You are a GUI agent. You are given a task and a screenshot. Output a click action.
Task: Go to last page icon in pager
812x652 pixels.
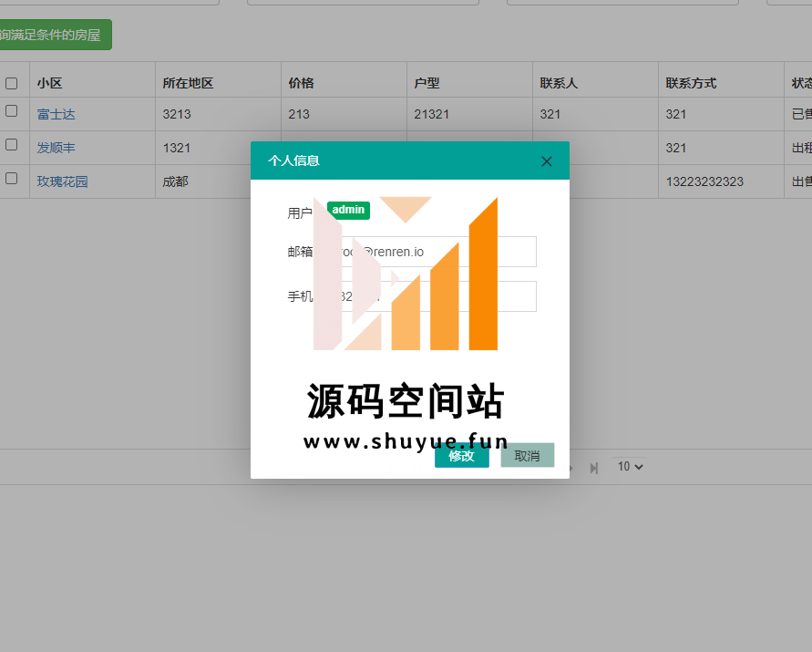click(594, 468)
